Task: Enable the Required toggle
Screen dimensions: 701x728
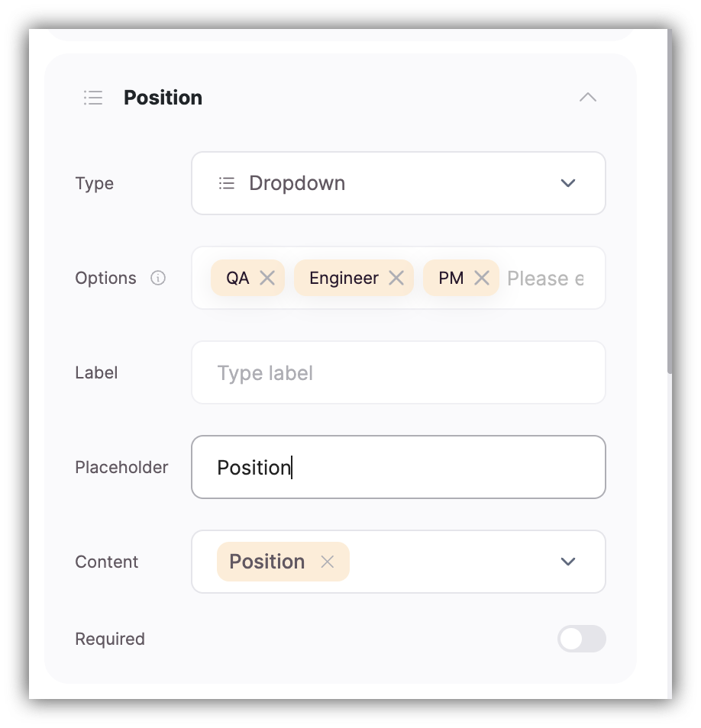Action: pyautogui.click(x=582, y=639)
